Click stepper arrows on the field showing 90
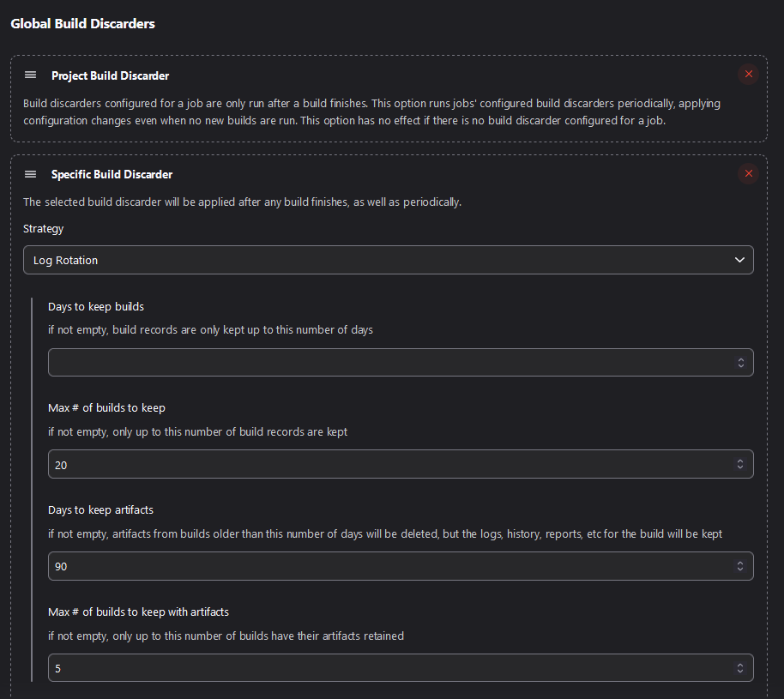 [741, 566]
